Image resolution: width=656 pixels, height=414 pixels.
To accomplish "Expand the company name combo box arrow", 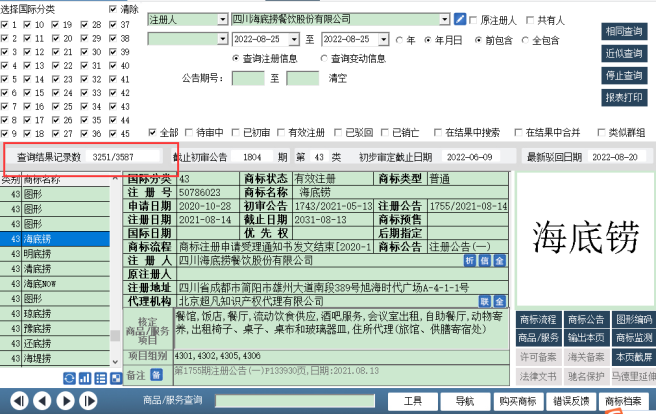I will point(446,19).
